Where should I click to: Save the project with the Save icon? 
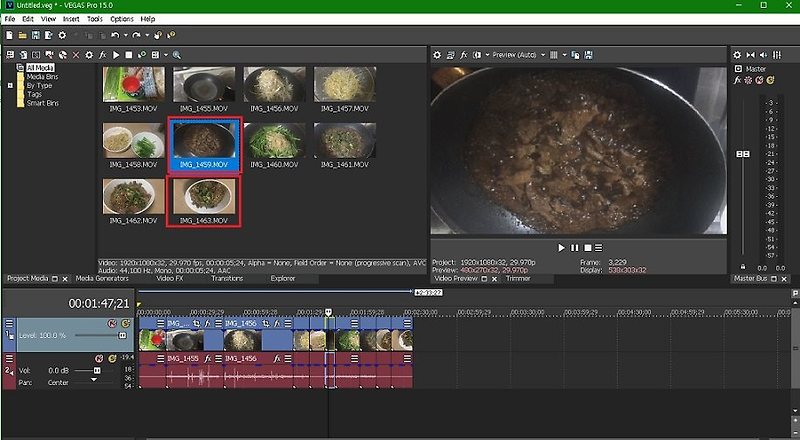35,35
